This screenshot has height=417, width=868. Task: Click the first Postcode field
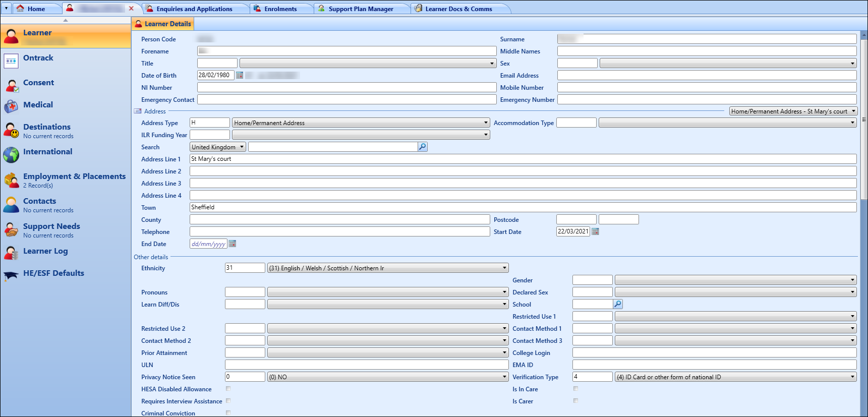[576, 219]
